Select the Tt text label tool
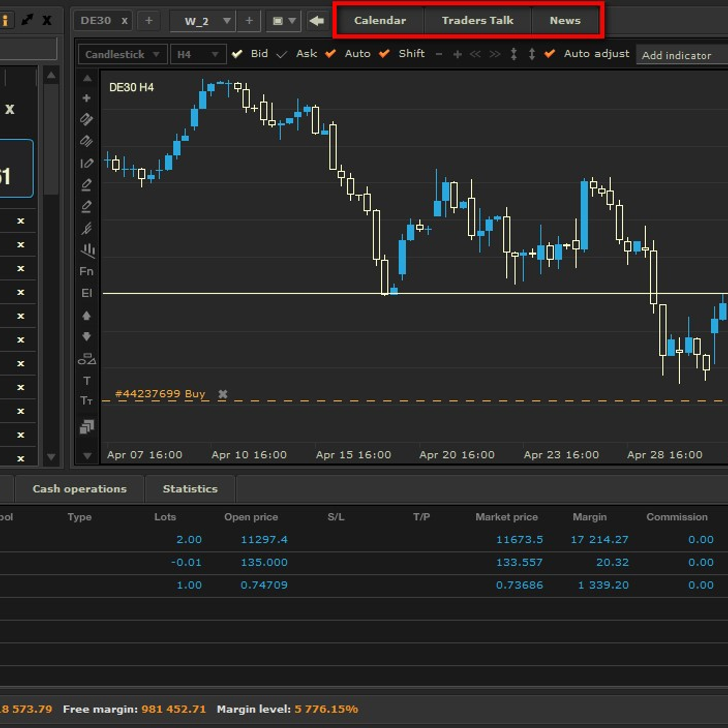Screen dimensions: 728x728 pos(86,401)
